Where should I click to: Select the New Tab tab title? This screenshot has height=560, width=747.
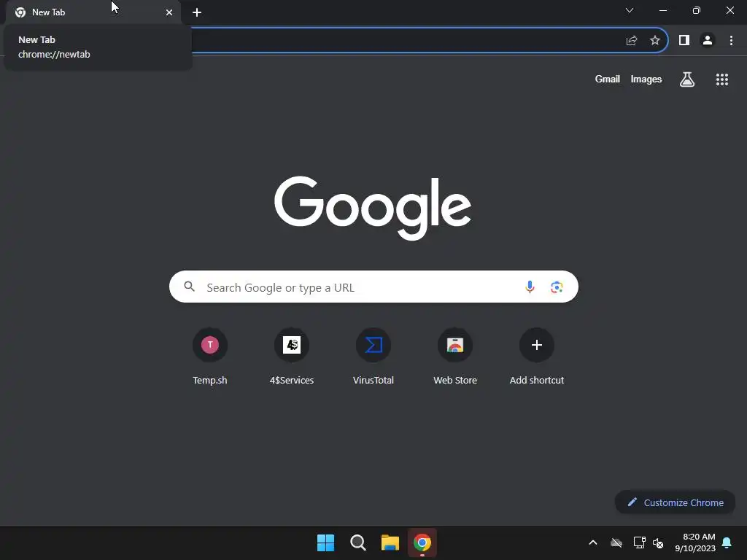[48, 12]
